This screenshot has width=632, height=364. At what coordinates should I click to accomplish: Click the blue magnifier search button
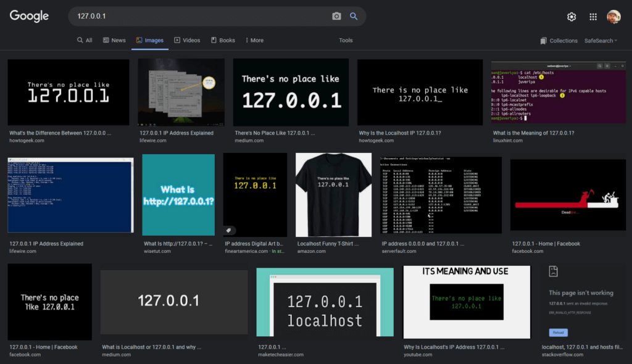point(354,17)
